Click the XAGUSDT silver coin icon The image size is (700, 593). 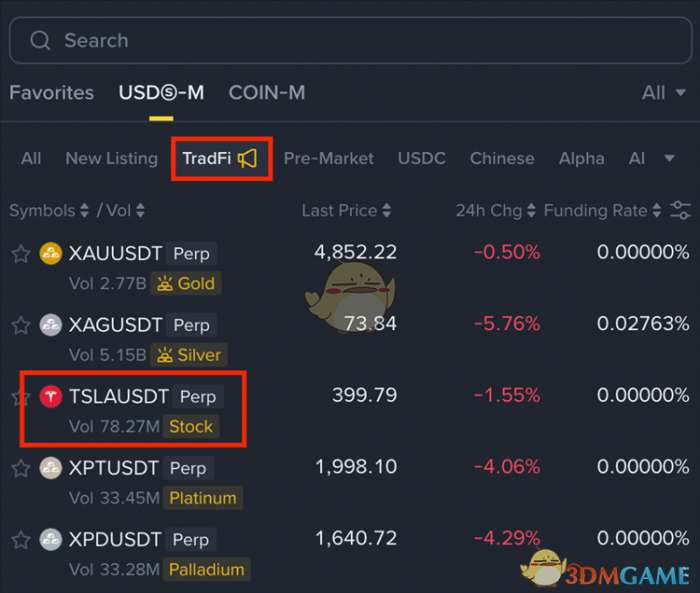coord(50,325)
